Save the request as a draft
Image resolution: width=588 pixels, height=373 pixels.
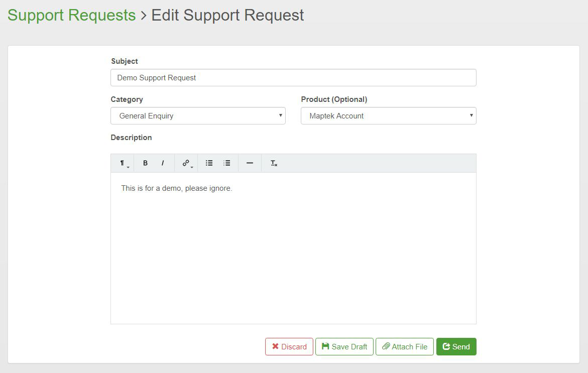click(344, 347)
